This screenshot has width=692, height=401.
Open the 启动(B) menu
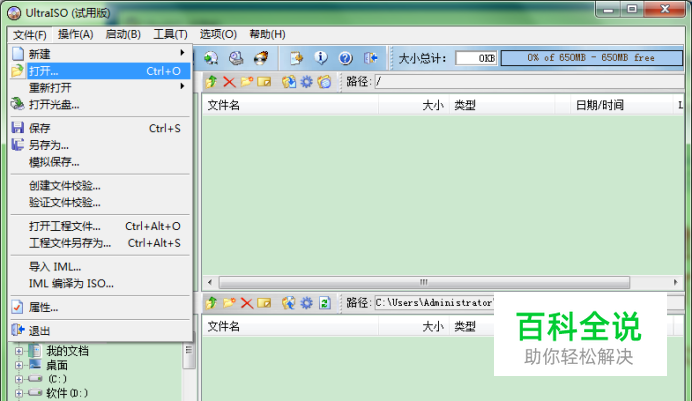point(123,34)
